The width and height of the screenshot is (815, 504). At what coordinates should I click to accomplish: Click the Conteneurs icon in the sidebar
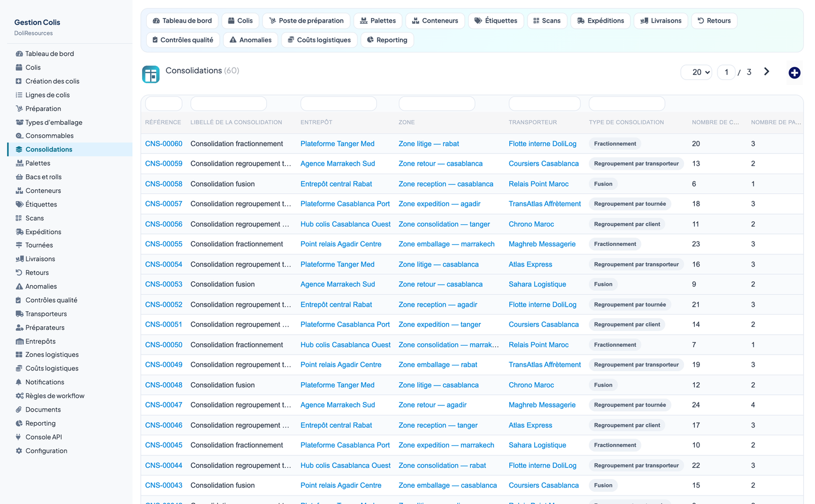click(x=19, y=191)
